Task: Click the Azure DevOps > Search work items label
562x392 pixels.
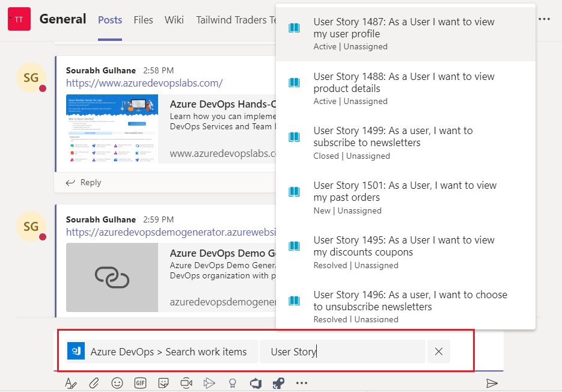Action: [x=168, y=352]
